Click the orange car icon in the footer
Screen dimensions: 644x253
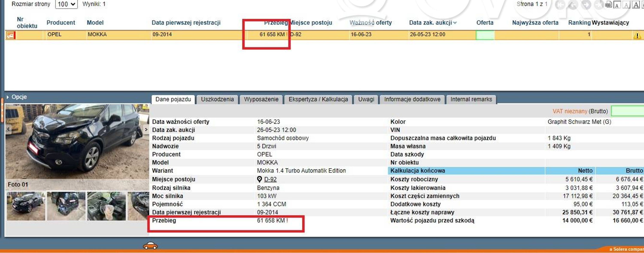[150, 246]
